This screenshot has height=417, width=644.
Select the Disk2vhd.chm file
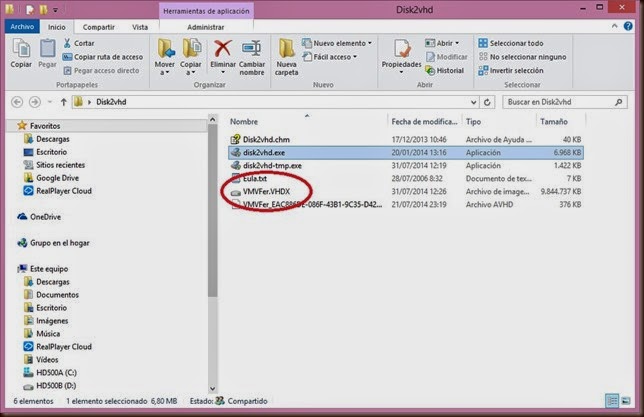pos(406,139)
